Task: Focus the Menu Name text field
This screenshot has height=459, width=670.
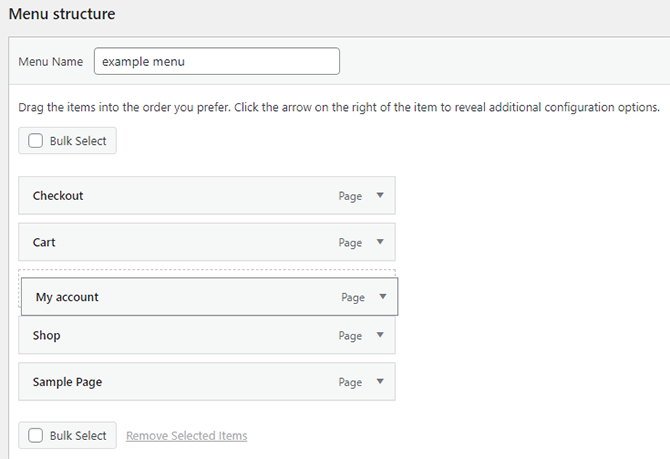Action: click(216, 61)
